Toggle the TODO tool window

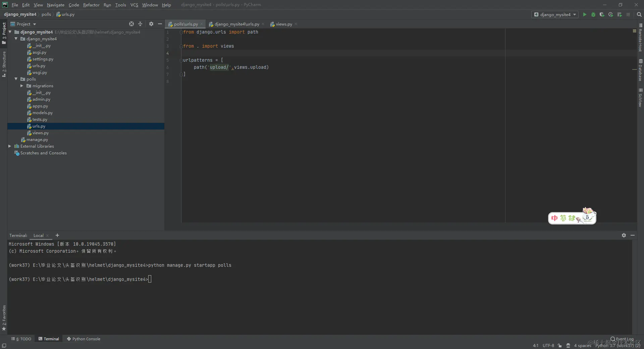[x=21, y=339]
